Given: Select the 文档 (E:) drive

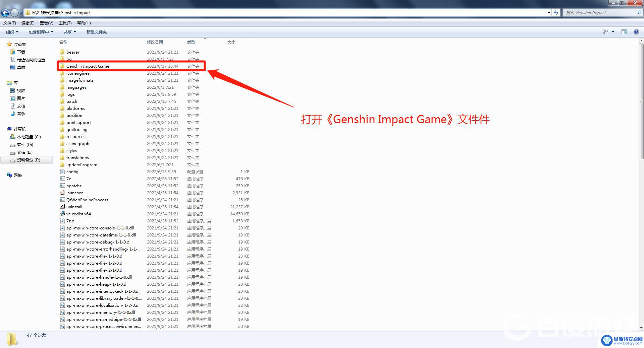Looking at the screenshot, I should click(x=21, y=152).
